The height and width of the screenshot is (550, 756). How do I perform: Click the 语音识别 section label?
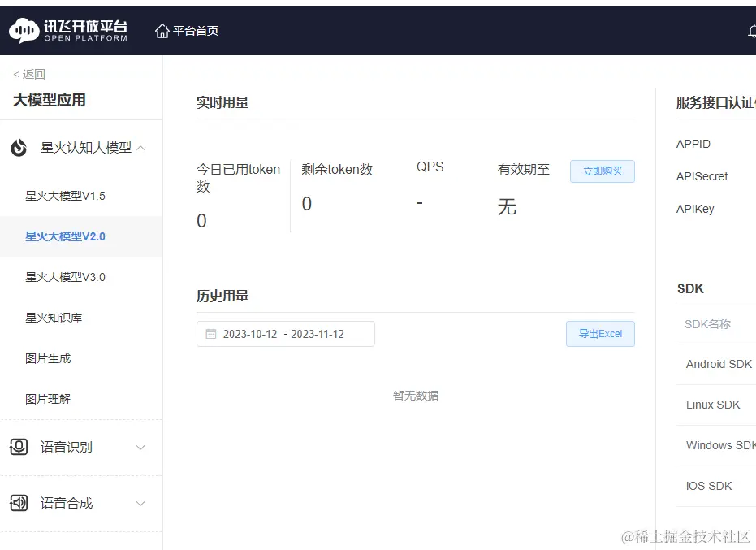tap(67, 447)
